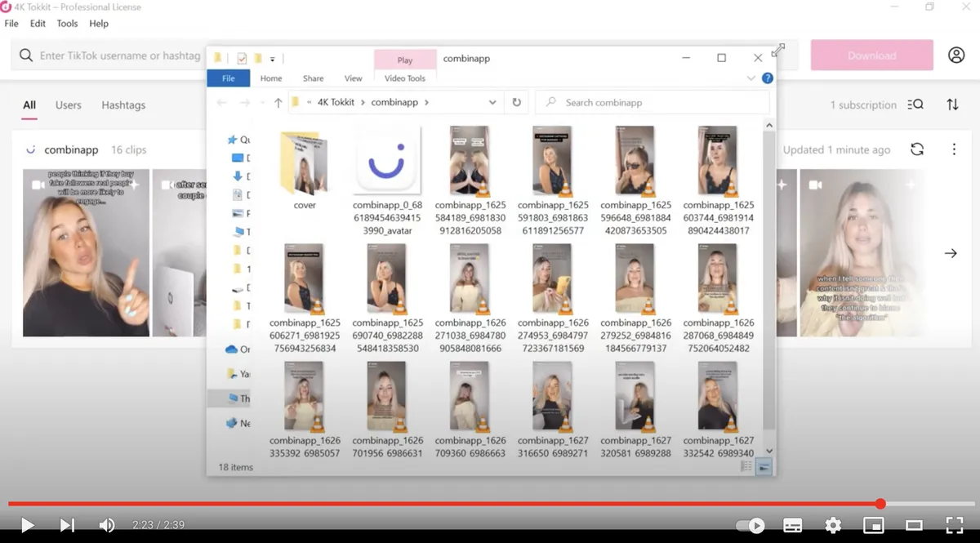The width and height of the screenshot is (980, 543).
Task: Select video file ending 890424438017
Action: [719, 180]
